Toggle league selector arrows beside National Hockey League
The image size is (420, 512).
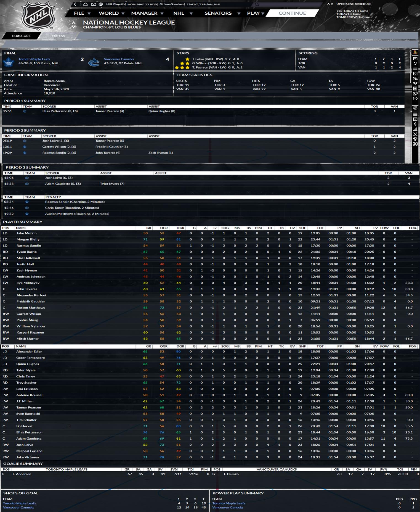pos(73,25)
